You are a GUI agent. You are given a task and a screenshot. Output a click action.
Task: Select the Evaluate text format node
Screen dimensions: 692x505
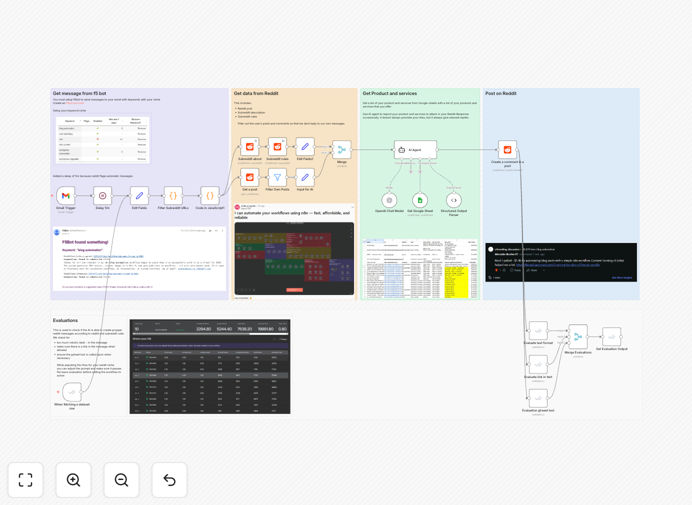(538, 331)
